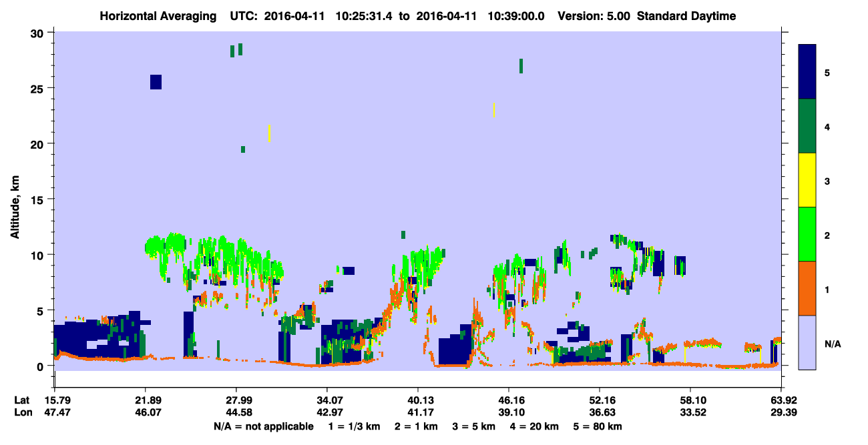Click the 'Standard Daytime' text in title
This screenshot has height=445, width=868.
tap(686, 16)
